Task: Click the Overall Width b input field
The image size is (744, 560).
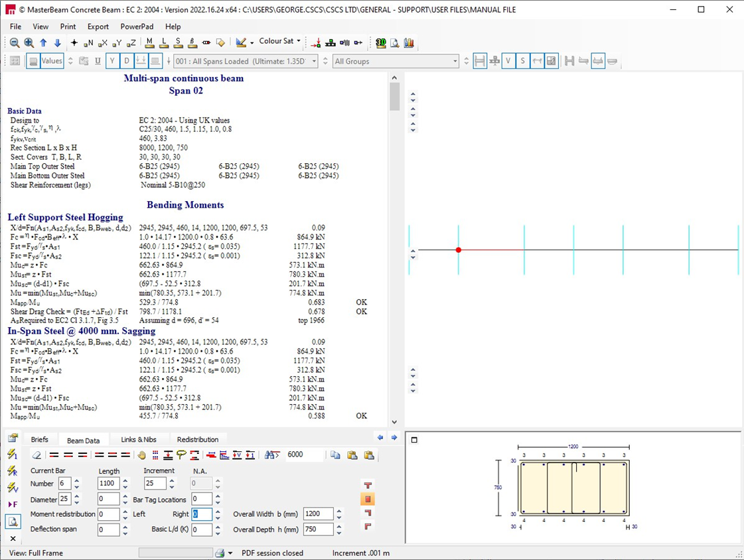Action: pos(319,514)
